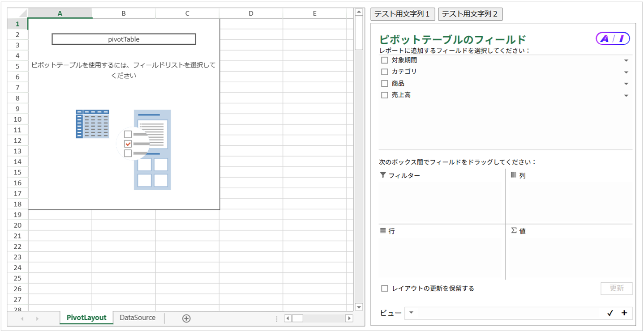Select row 25 header
The width and height of the screenshot is (644, 331).
[x=17, y=278]
